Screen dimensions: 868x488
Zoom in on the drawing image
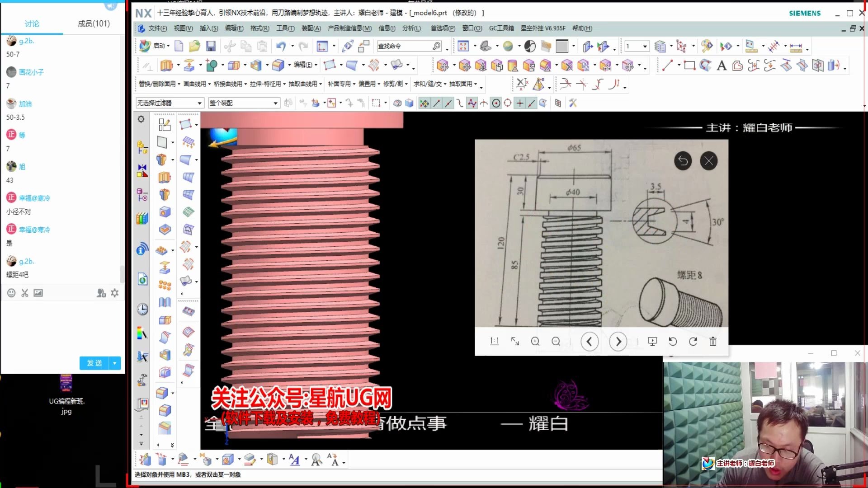[535, 342]
